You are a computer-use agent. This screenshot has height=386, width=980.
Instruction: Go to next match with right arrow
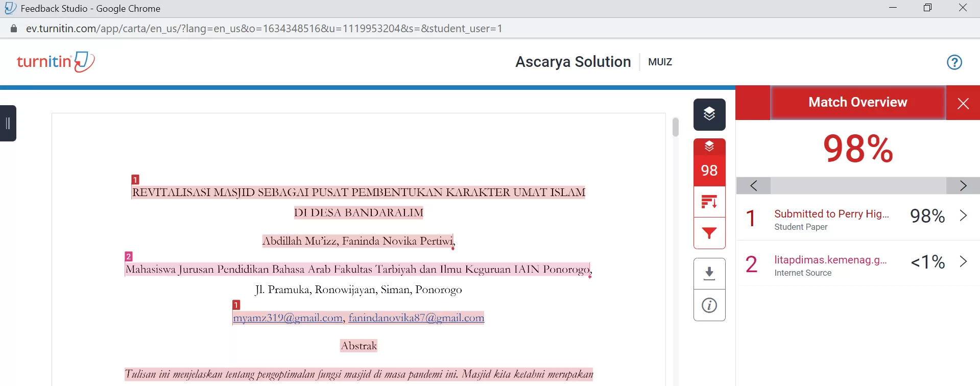[963, 185]
